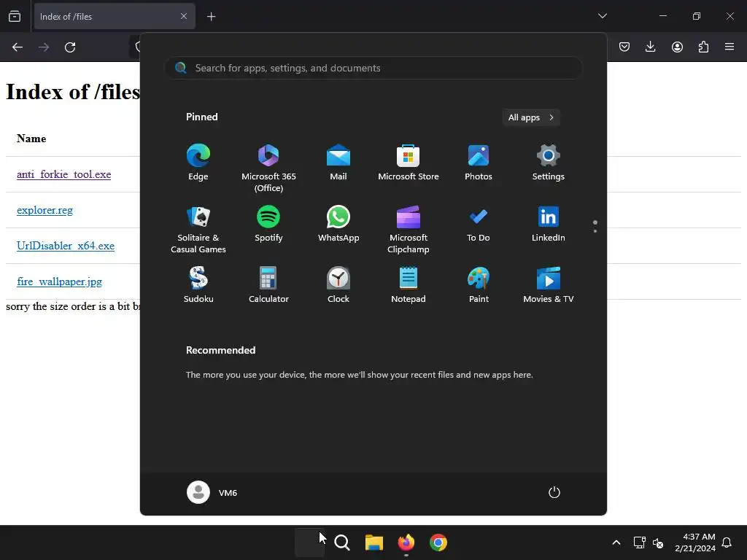
Task: Open LinkedIn app
Action: click(x=549, y=224)
